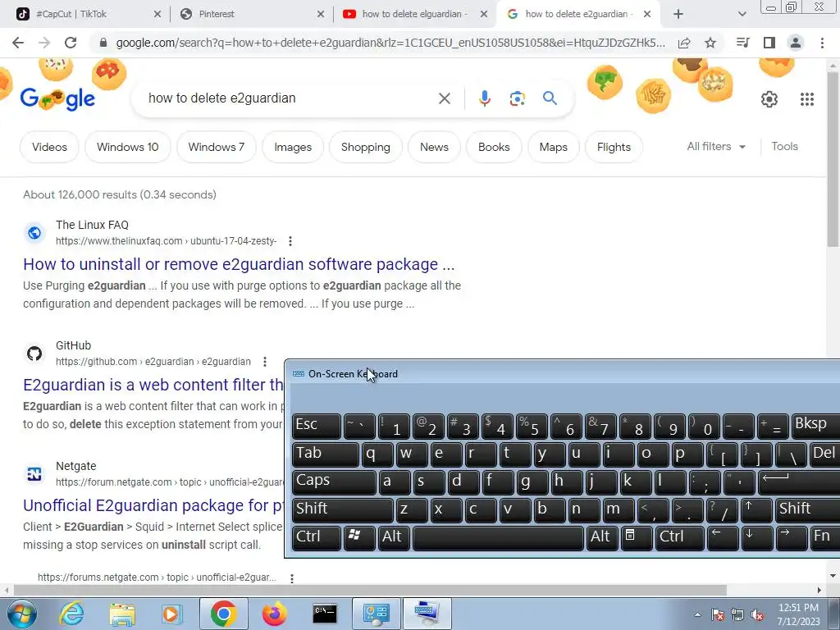The width and height of the screenshot is (840, 630).
Task: Open the tab search dropdown chevron
Action: tap(742, 14)
